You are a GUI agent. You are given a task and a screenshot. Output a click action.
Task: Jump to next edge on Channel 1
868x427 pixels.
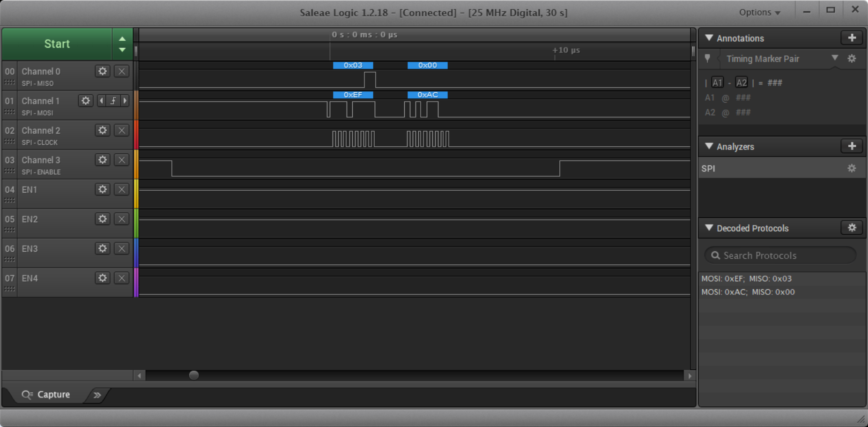125,101
